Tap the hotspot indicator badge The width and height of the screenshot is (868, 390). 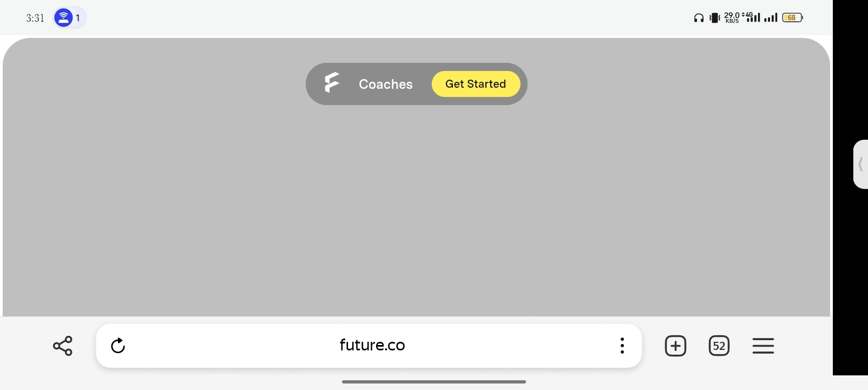pos(69,18)
